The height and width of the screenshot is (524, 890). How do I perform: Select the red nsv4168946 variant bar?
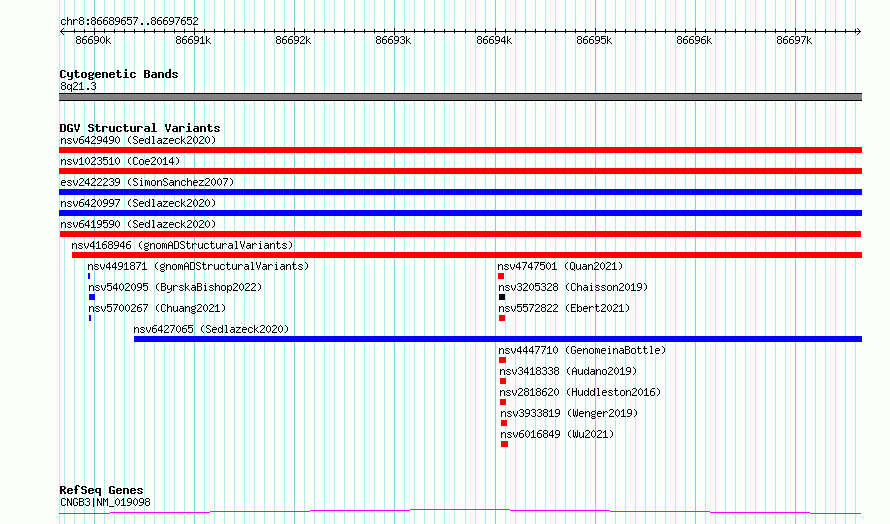[467, 255]
